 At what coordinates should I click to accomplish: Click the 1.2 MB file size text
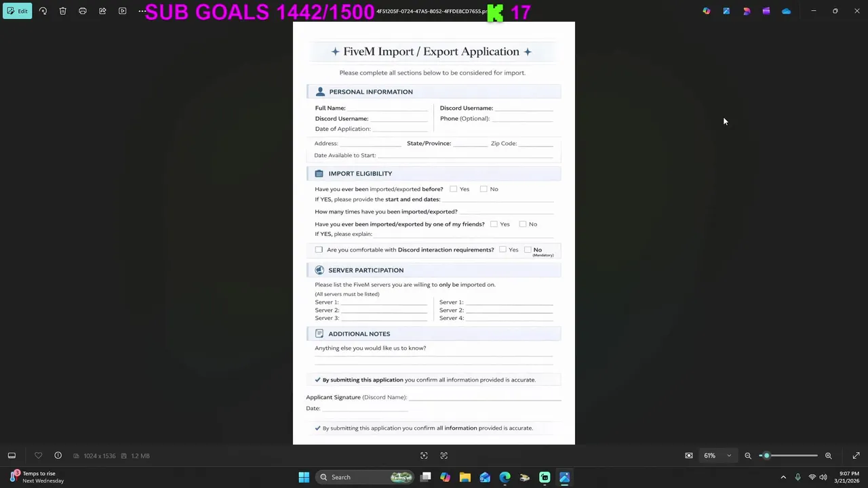tap(140, 456)
